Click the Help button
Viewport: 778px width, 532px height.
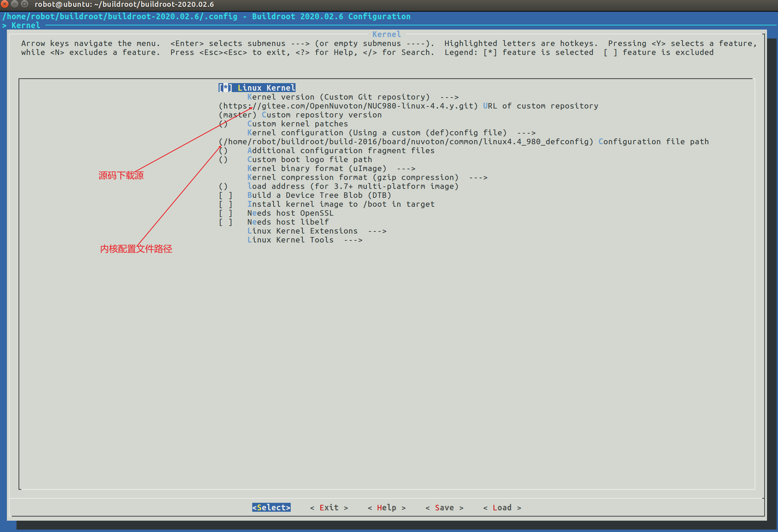click(x=387, y=508)
